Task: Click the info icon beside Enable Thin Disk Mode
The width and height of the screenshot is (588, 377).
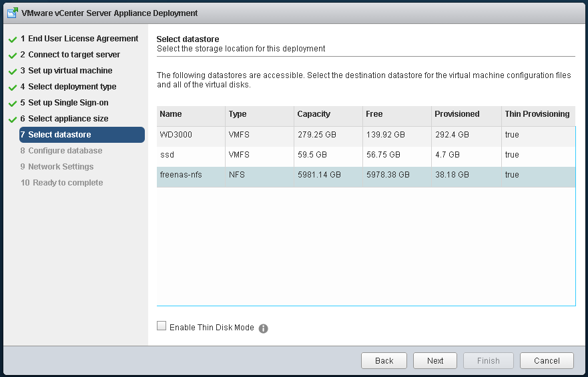Action: [x=263, y=328]
